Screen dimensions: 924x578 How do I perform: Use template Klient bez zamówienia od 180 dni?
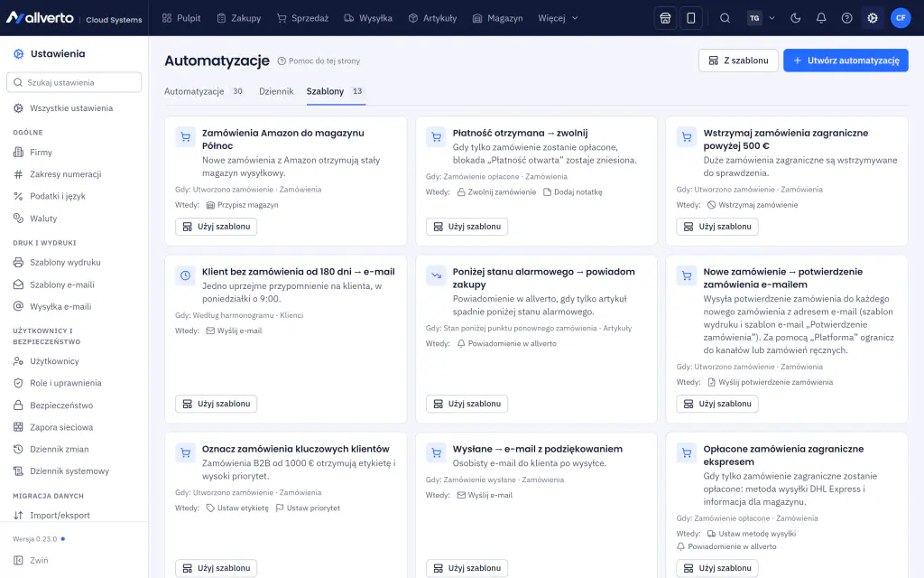click(x=217, y=404)
